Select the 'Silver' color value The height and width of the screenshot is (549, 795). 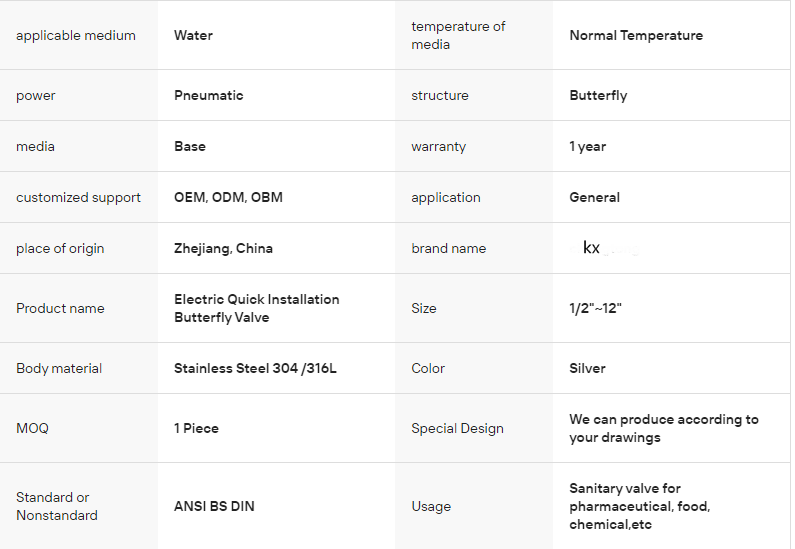tap(587, 369)
